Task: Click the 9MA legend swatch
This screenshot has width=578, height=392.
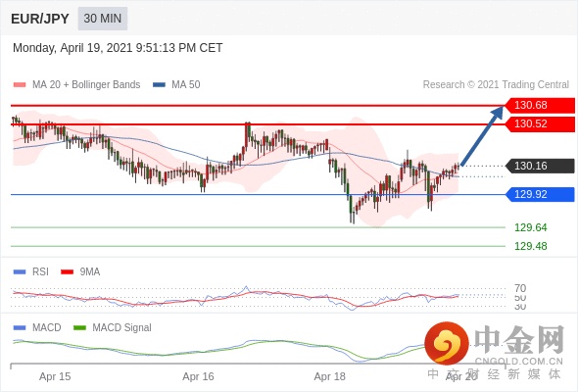Action: (x=67, y=272)
